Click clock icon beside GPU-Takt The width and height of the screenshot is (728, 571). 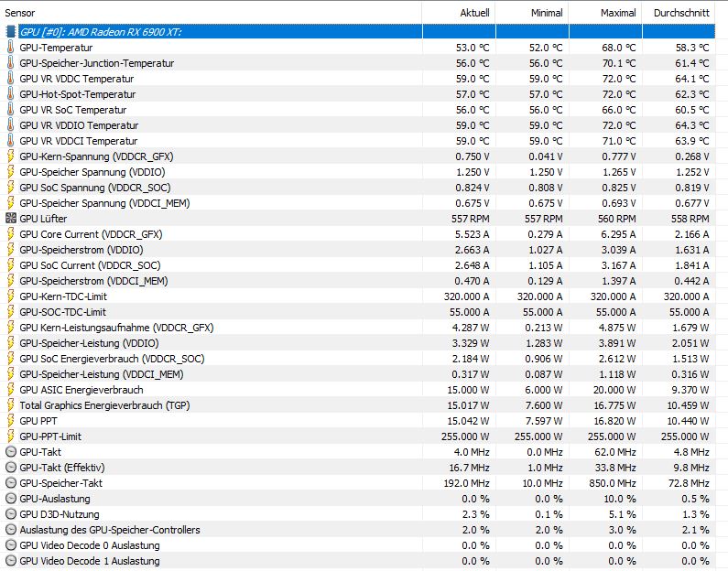click(11, 451)
